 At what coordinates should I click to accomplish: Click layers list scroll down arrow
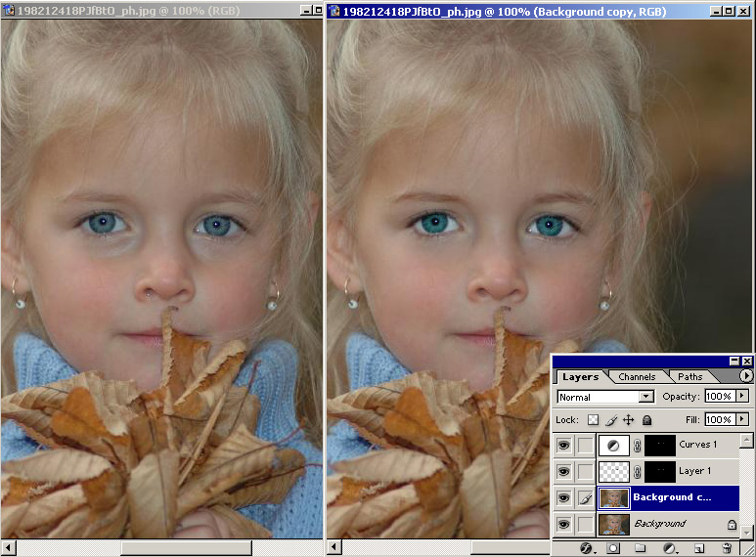746,532
